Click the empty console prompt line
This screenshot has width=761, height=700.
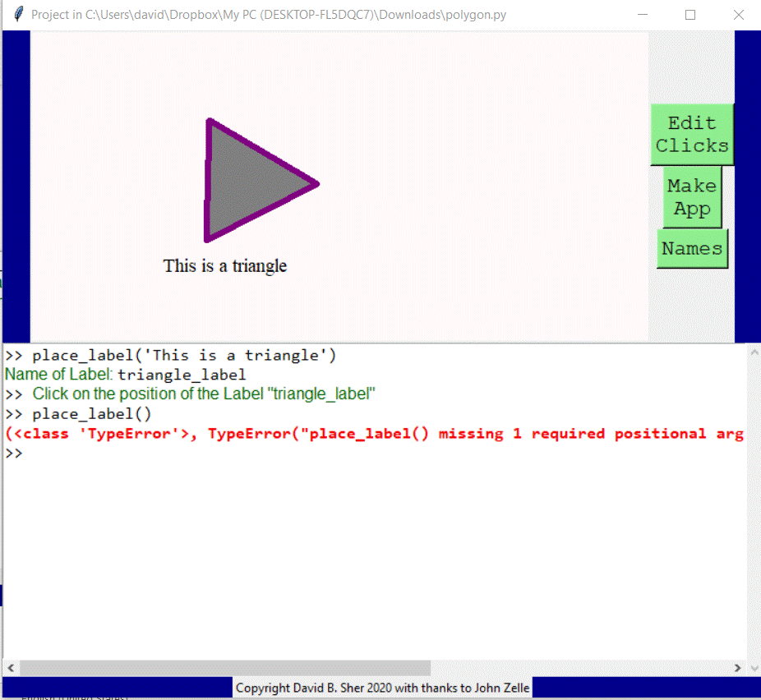(x=374, y=453)
